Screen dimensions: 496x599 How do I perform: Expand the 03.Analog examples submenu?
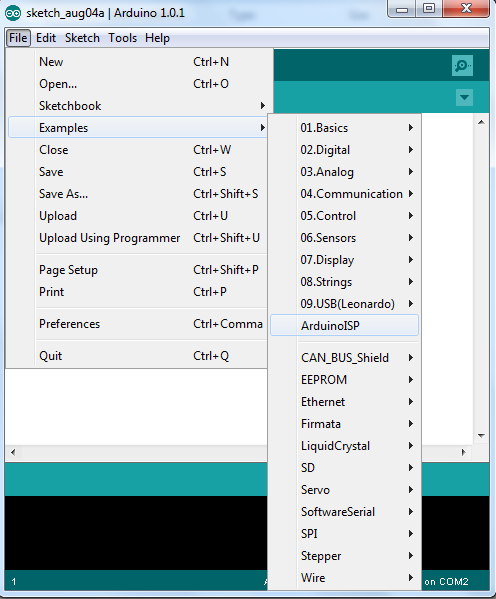click(344, 172)
